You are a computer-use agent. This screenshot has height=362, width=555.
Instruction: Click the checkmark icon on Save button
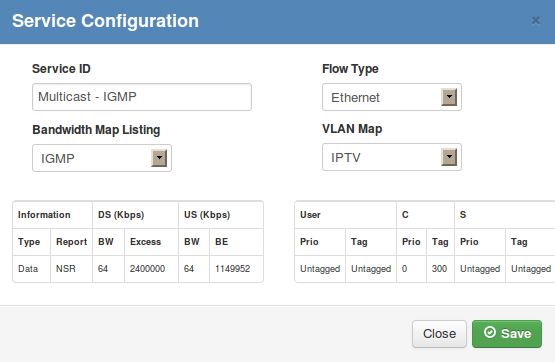tap(490, 332)
